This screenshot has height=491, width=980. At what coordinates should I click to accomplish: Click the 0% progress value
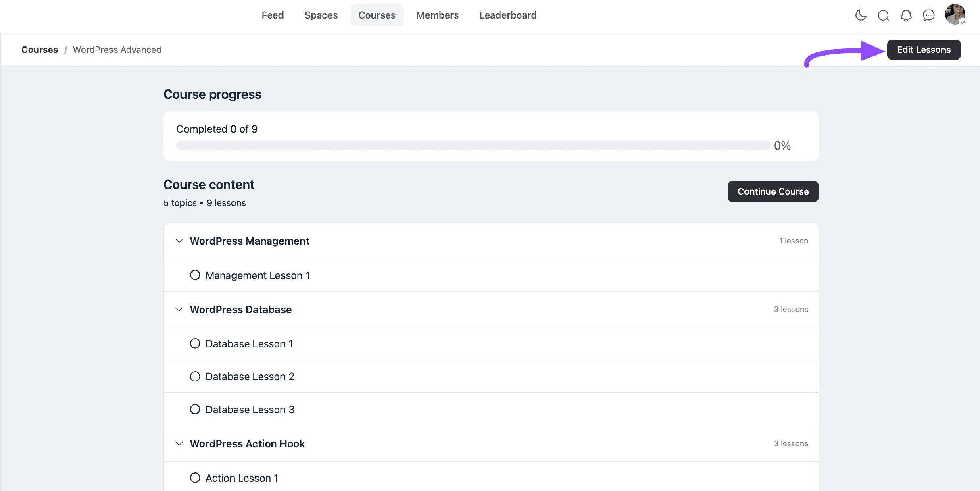(x=782, y=146)
